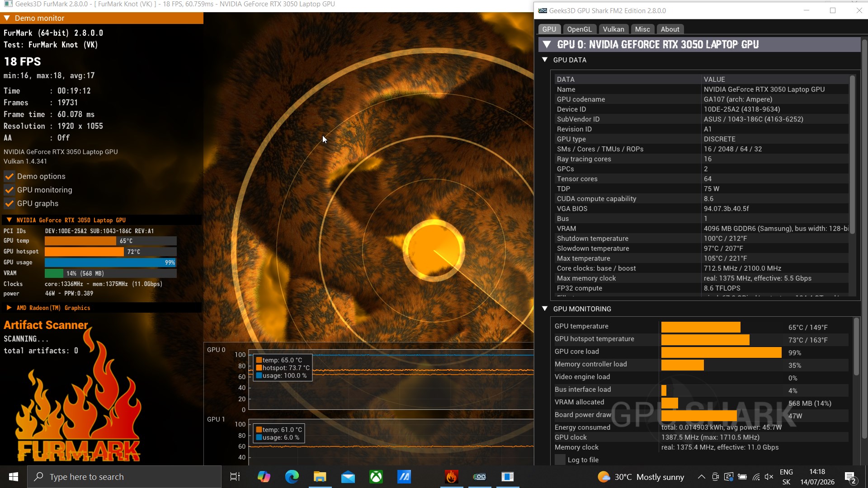This screenshot has width=868, height=488.
Task: Collapse the NVIDIA GeForce RTX 3050 section in FurMark
Action: [x=9, y=220]
